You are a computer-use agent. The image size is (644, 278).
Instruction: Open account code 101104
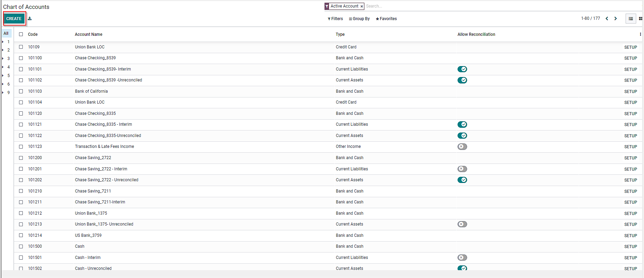pos(35,102)
